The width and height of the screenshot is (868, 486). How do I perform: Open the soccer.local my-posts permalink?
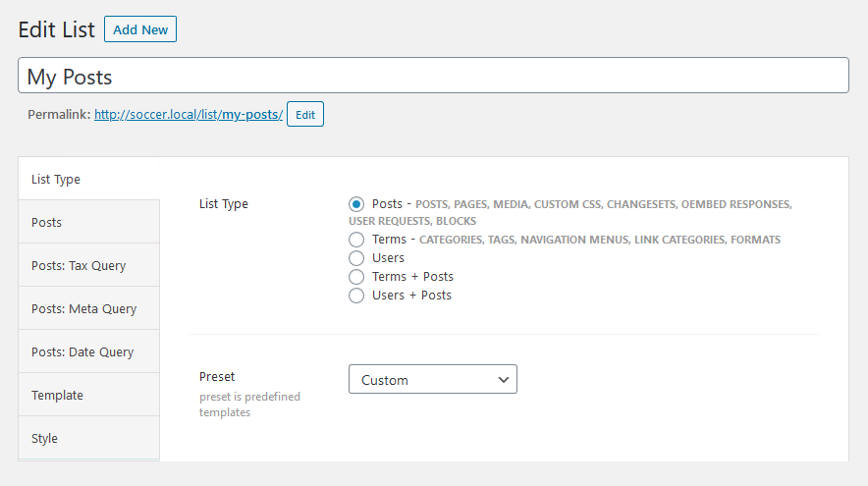coord(189,115)
